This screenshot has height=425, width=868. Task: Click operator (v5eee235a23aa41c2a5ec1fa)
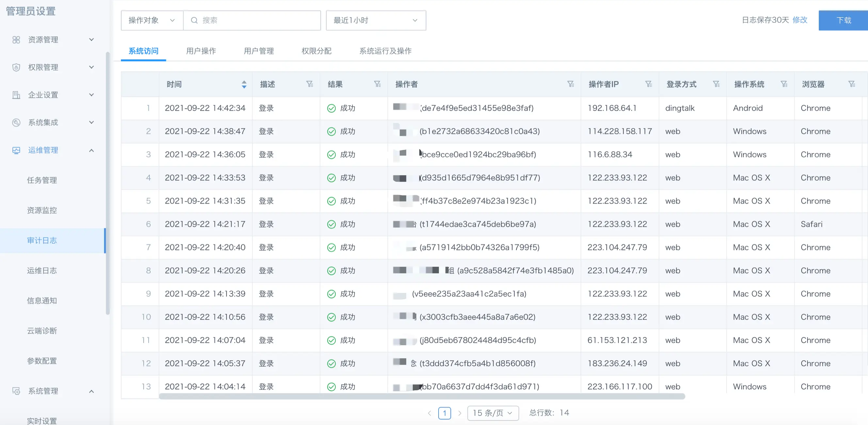(469, 294)
